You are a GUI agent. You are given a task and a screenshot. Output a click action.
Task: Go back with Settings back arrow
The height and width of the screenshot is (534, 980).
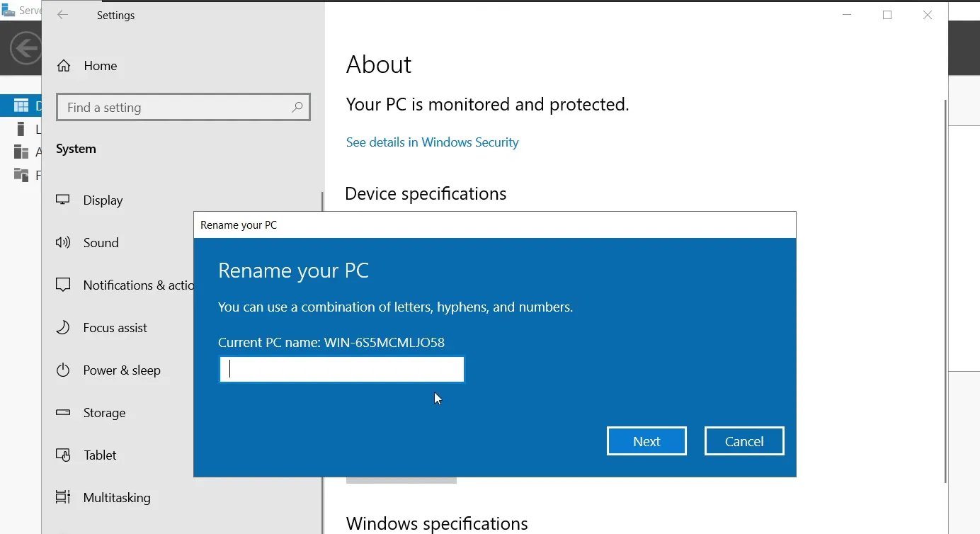click(63, 15)
